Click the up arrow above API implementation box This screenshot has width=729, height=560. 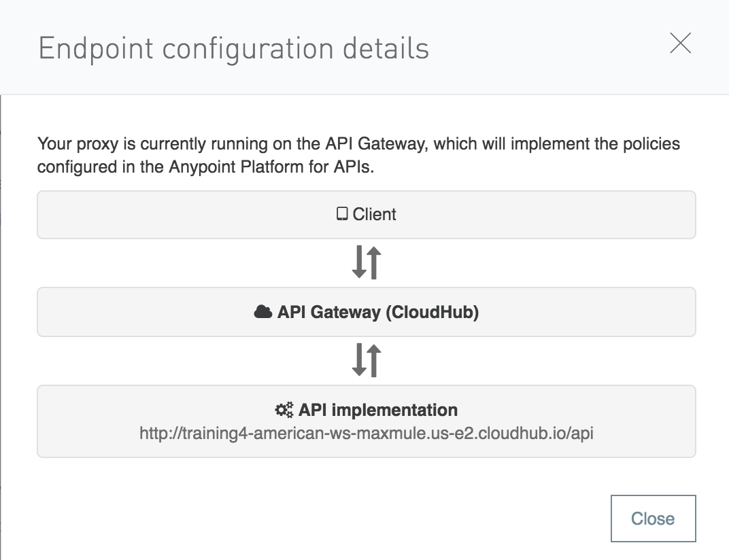[x=374, y=360]
